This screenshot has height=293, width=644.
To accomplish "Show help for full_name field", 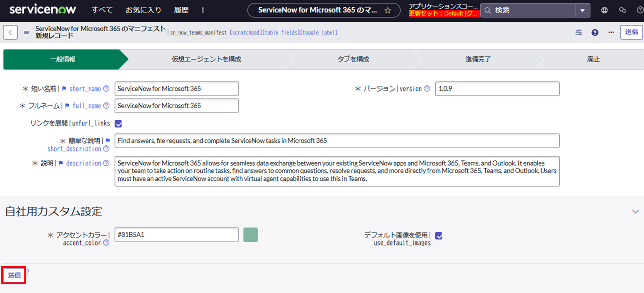I will coord(106,106).
